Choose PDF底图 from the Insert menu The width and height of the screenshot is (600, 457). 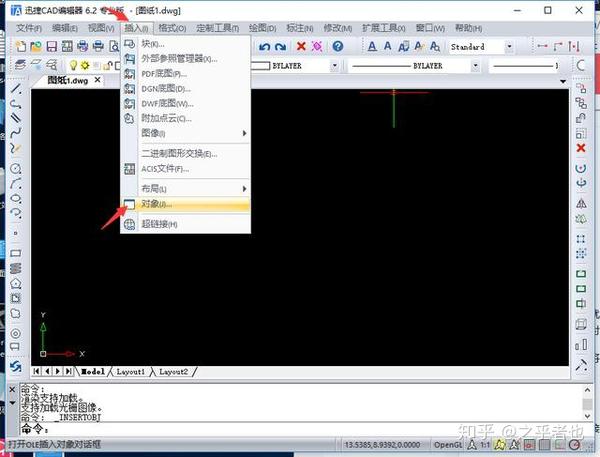pos(186,73)
